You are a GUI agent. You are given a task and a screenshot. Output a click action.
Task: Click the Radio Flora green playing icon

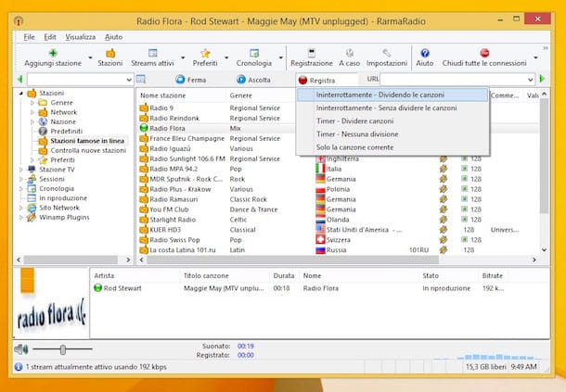tap(144, 128)
